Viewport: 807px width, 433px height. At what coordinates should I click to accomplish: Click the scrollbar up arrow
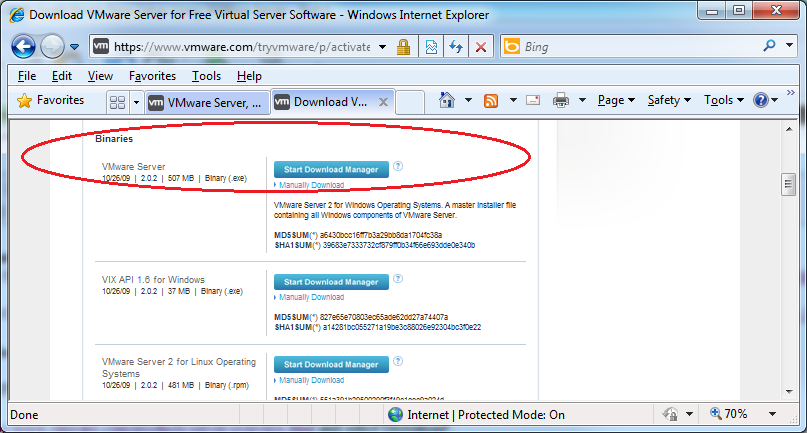(789, 129)
